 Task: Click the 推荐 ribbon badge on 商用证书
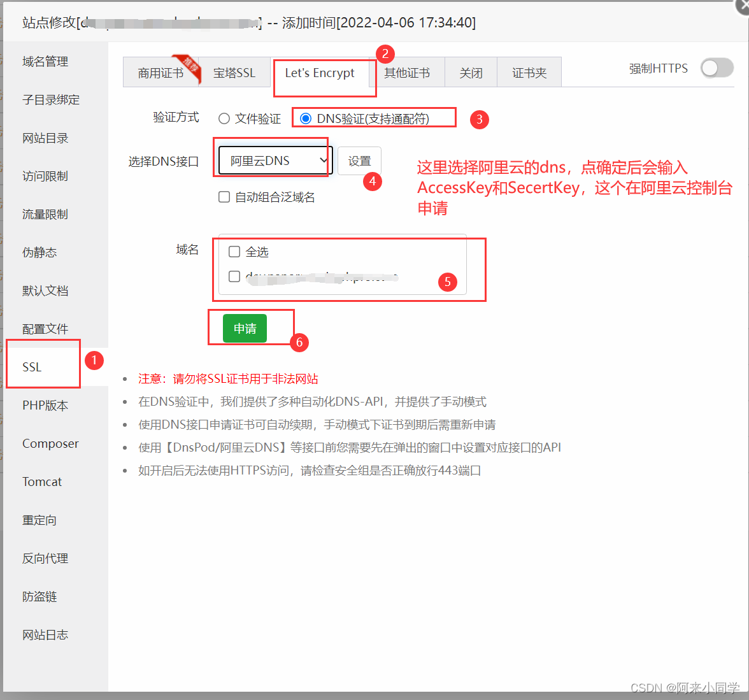pyautogui.click(x=189, y=66)
